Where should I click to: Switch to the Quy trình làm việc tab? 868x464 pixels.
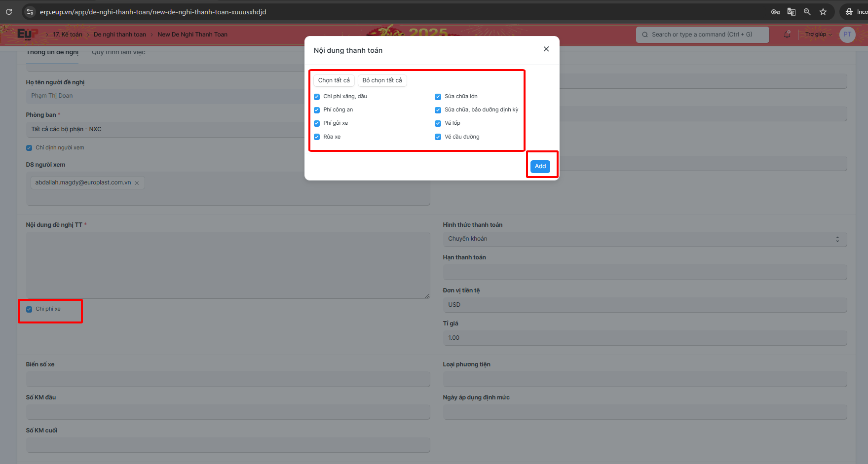[118, 52]
